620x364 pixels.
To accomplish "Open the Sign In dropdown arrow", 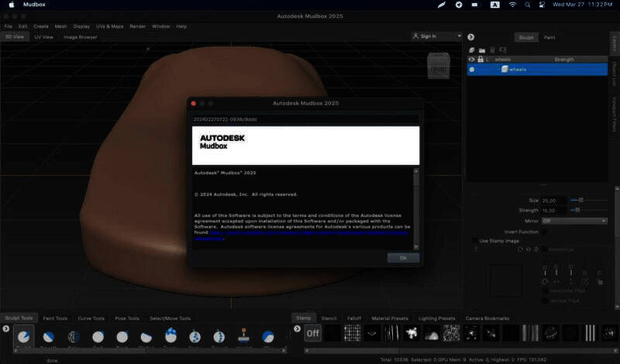I will click(x=459, y=36).
